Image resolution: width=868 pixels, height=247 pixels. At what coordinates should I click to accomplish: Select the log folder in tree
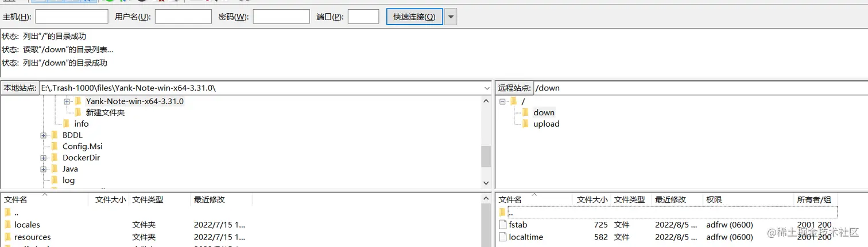pos(68,180)
